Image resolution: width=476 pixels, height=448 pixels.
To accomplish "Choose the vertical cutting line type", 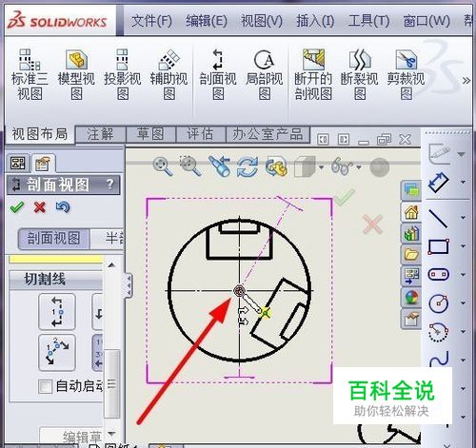I will click(x=57, y=311).
